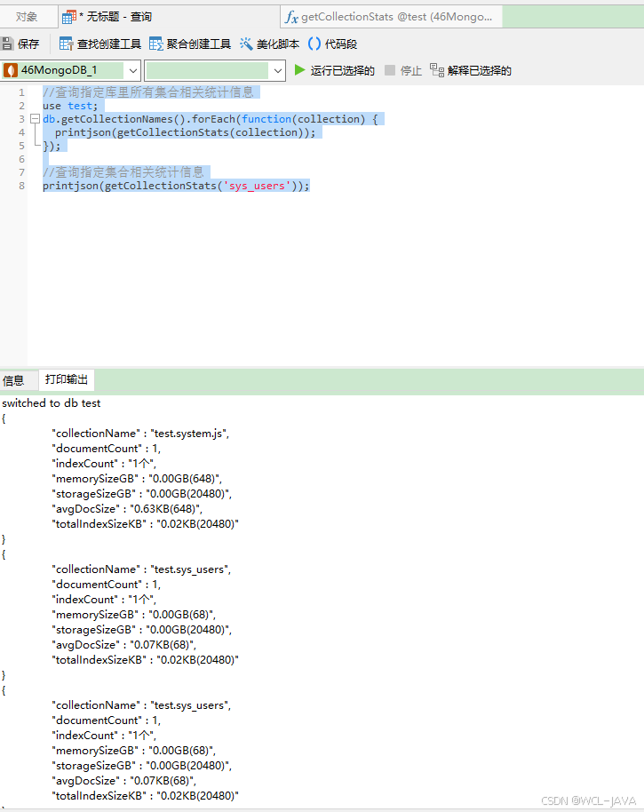Image resolution: width=644 pixels, height=812 pixels.
Task: Open the Find Builder (查找创建工具) tool
Action: pyautogui.click(x=99, y=44)
